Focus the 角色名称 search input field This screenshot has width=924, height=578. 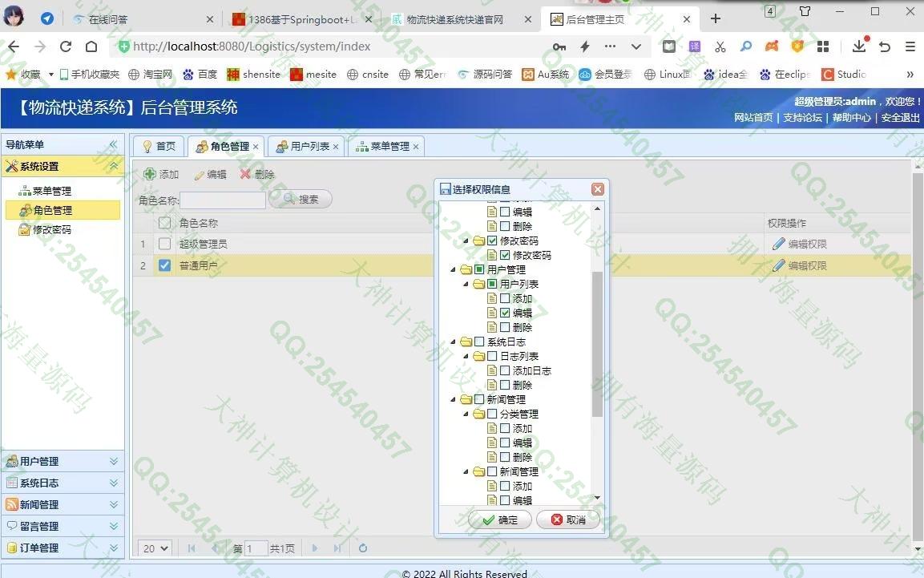[223, 200]
